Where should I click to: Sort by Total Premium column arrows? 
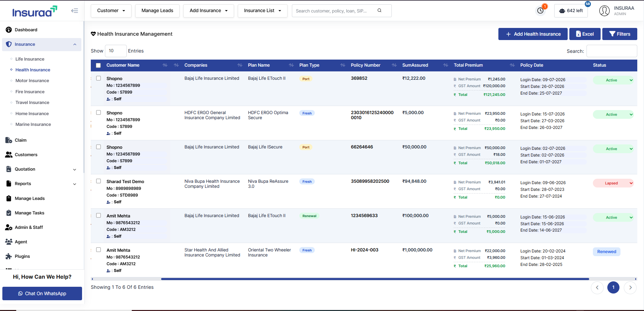tap(512, 65)
